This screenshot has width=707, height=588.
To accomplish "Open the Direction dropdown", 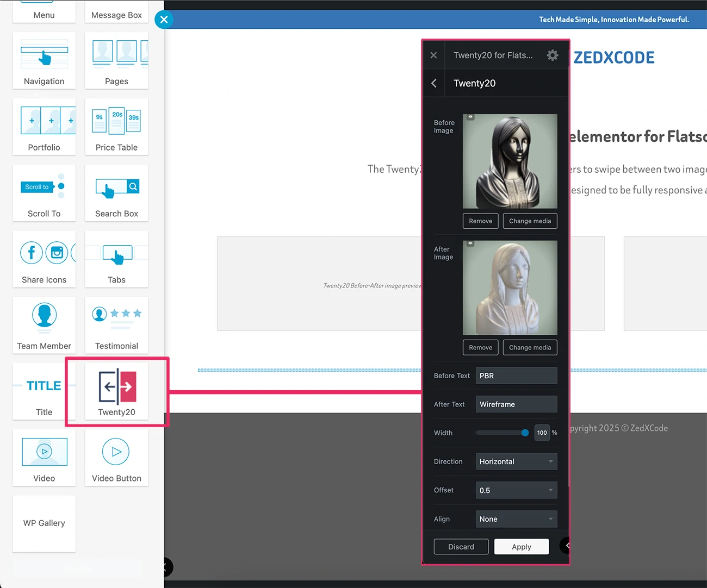I will pyautogui.click(x=516, y=461).
